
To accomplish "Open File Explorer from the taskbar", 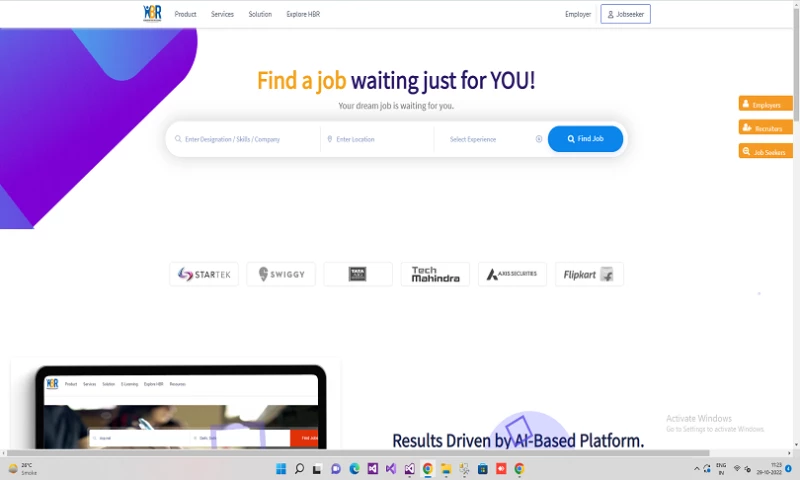I will 446,469.
